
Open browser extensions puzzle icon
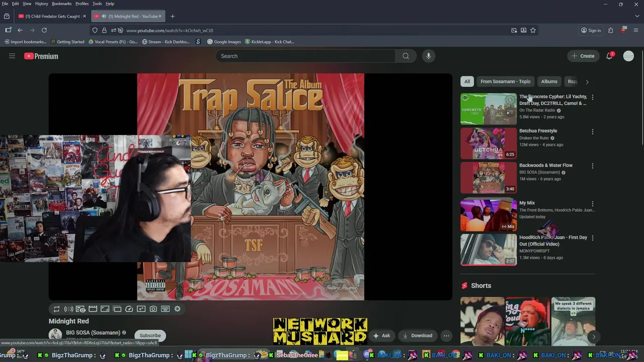point(610,30)
